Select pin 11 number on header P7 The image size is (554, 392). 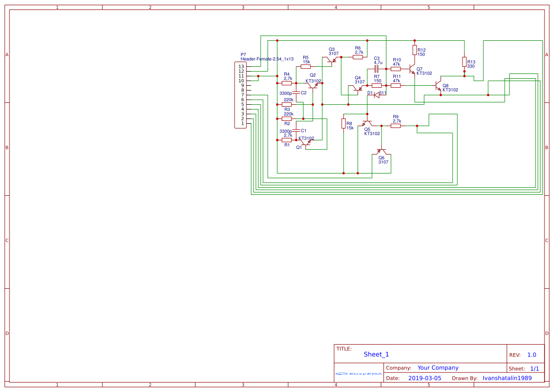(x=241, y=76)
